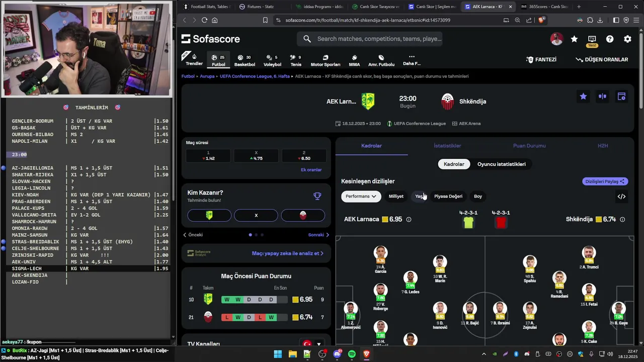
Task: Open browser extensions puzzle icon
Action: 590,20
